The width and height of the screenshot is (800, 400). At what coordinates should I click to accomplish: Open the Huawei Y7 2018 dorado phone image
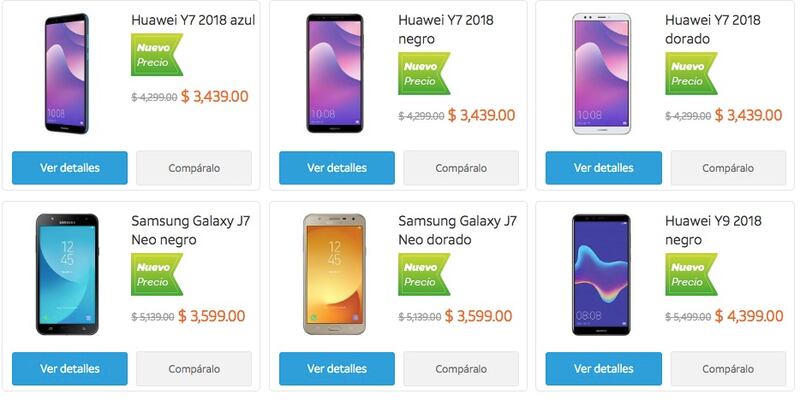click(x=602, y=74)
